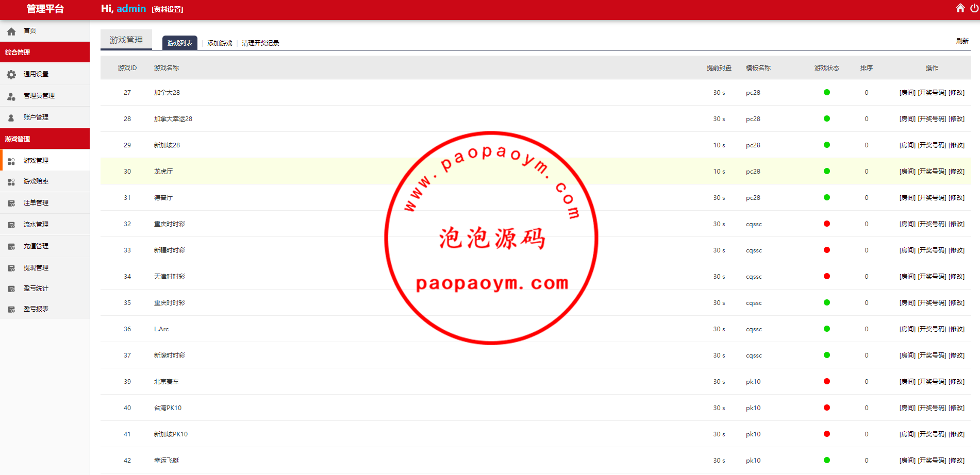
Task: Click the home icon in top-right header
Action: point(960,8)
